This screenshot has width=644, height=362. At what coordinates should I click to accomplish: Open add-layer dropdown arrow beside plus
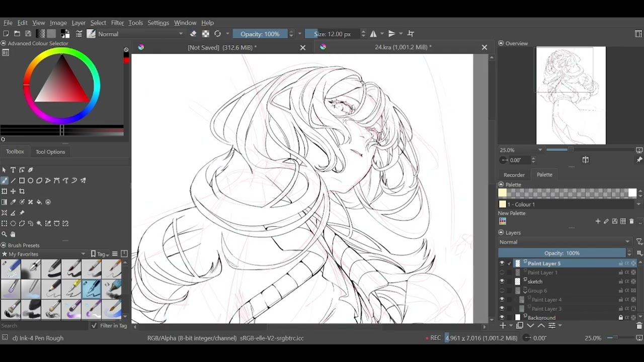point(511,326)
